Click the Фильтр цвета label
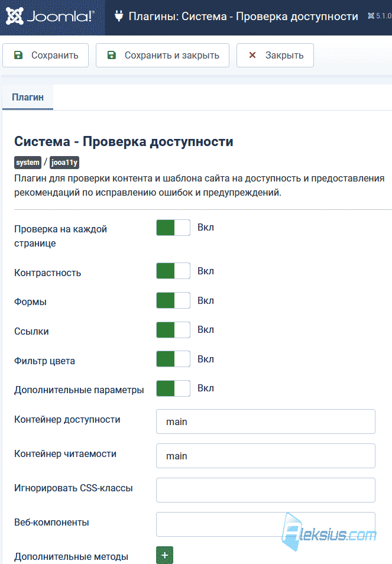The width and height of the screenshot is (392, 564). tap(44, 361)
